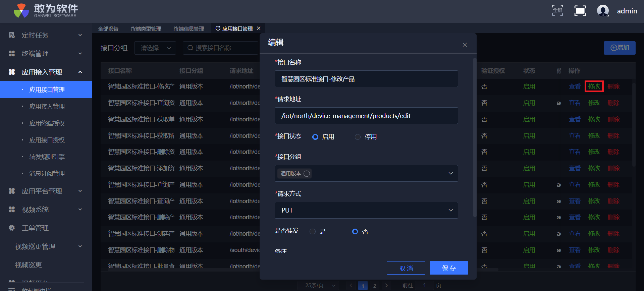Click the 工单管理 gear icon

click(12, 228)
